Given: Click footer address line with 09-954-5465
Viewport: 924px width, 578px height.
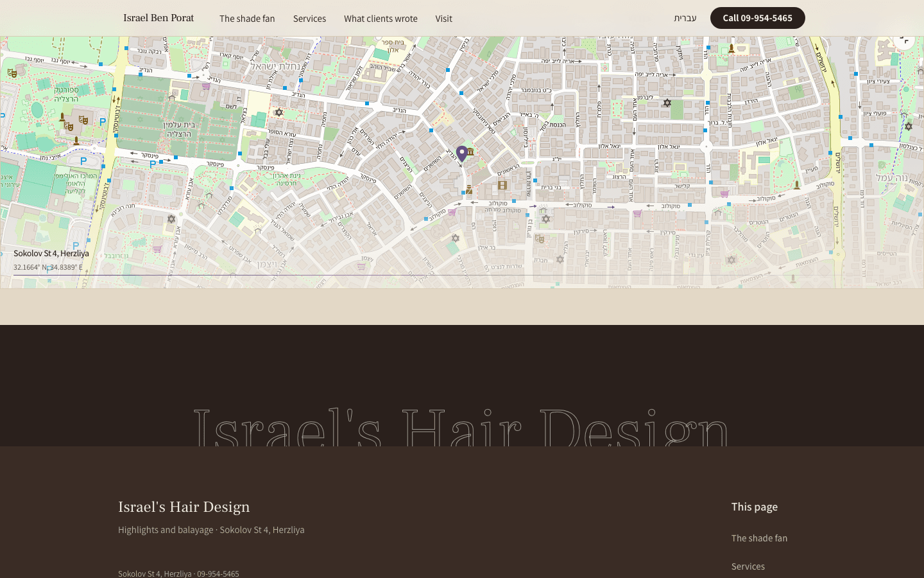Looking at the screenshot, I should 178,574.
